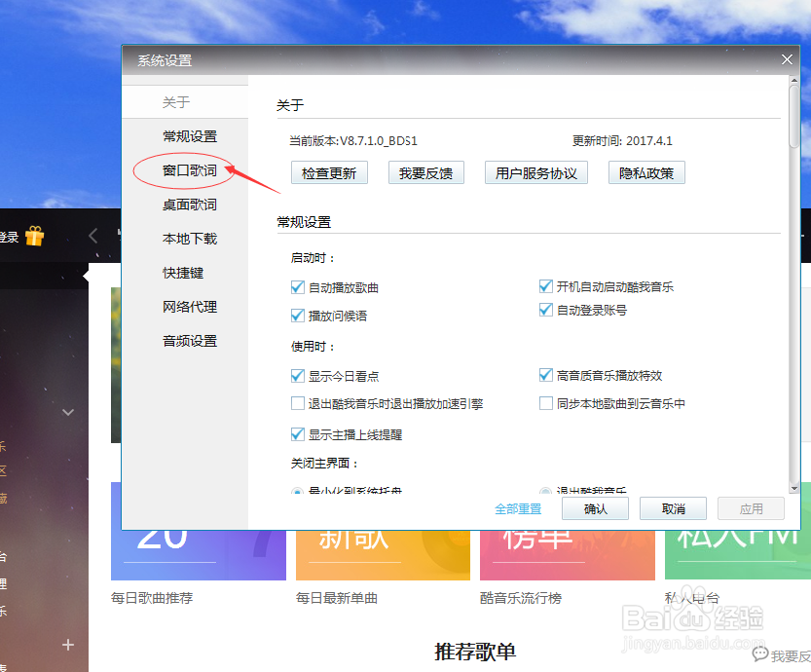Enable 退出酷我音乐时退出播放加速引擎 checkbox
Viewport: 811px width, 672px height.
(297, 403)
